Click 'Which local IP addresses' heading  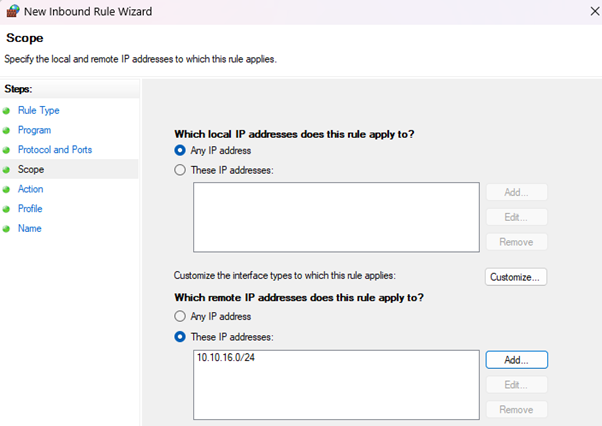click(x=294, y=134)
